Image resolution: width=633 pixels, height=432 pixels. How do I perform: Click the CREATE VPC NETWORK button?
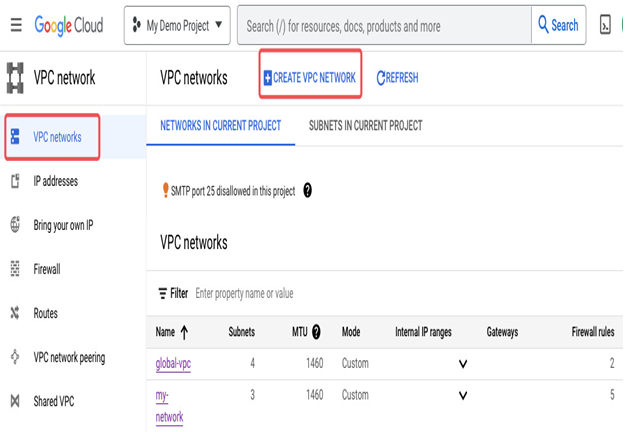(x=310, y=78)
